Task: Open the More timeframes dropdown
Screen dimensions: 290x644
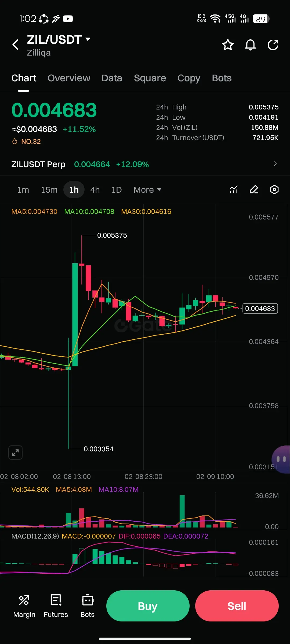Action: (x=147, y=190)
